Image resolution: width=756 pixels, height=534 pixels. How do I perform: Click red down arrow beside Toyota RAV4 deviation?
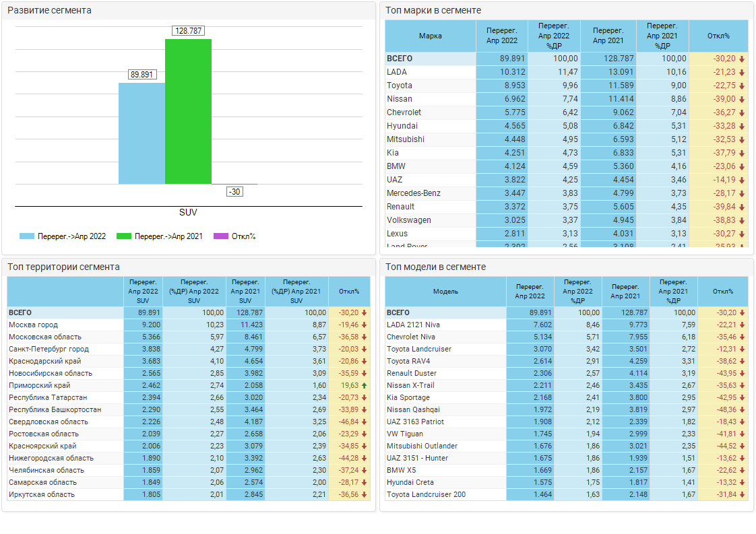(x=742, y=362)
